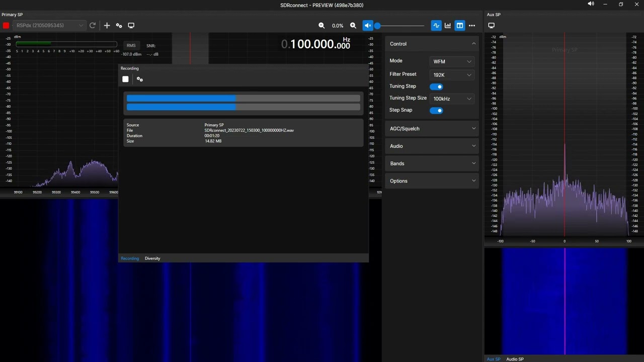
Task: Stop recording with the white square button
Action: (125, 79)
